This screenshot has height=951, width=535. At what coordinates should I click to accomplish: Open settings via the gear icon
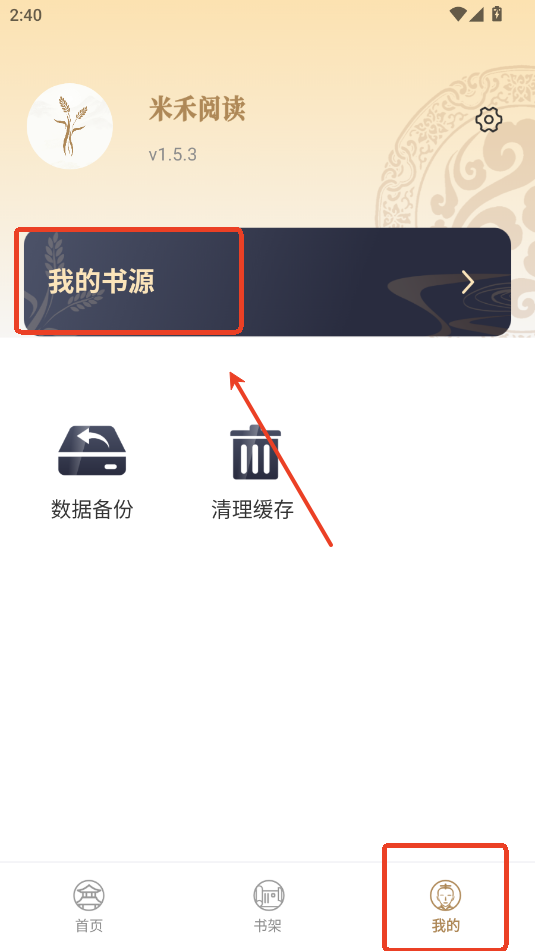point(488,119)
